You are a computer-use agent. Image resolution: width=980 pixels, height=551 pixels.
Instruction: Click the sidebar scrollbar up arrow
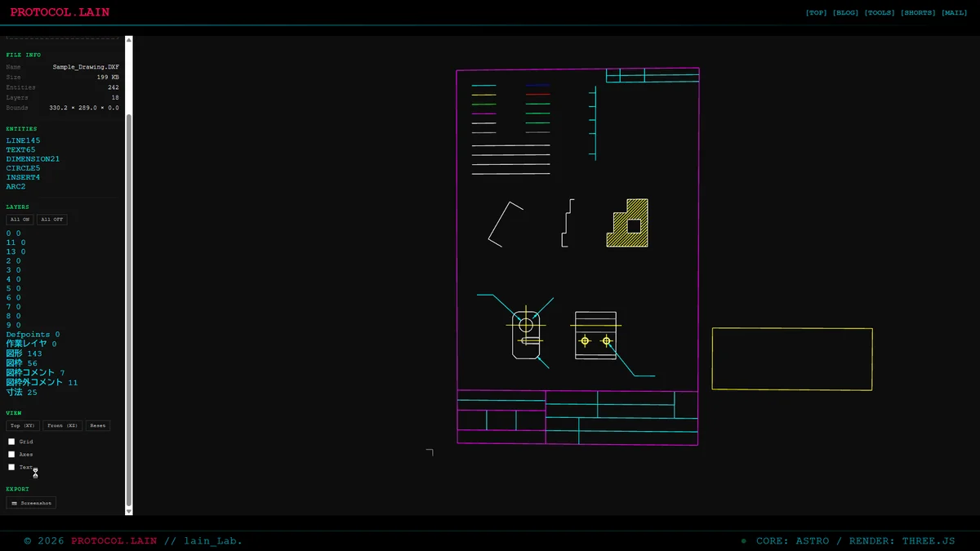(128, 39)
